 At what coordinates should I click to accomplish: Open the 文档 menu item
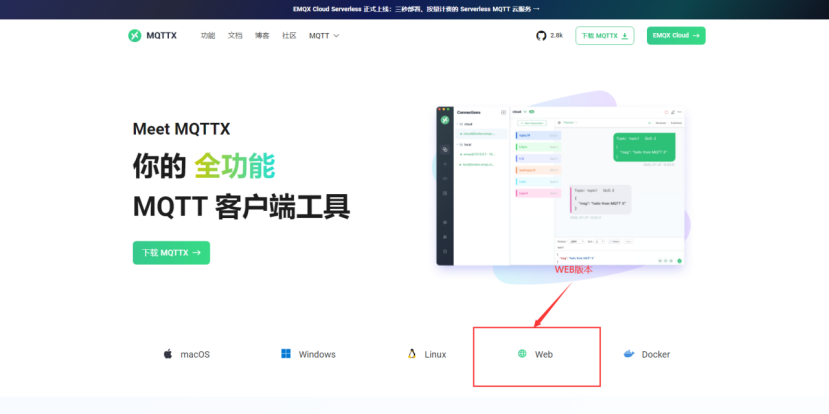tap(235, 35)
